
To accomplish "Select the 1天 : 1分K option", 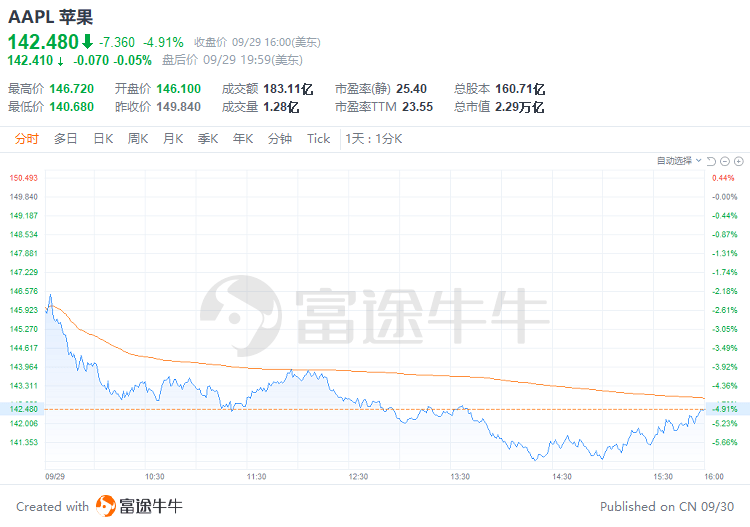I will (x=374, y=139).
